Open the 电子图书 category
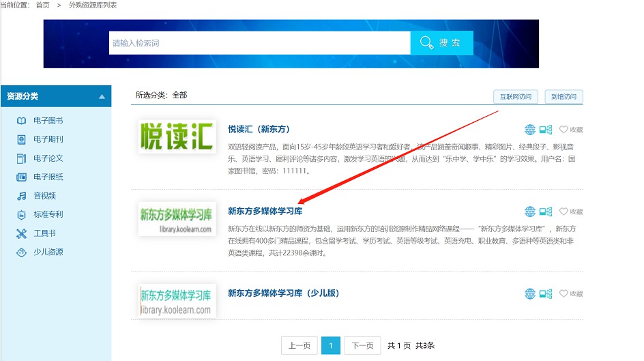The width and height of the screenshot is (644, 361). pyautogui.click(x=48, y=121)
